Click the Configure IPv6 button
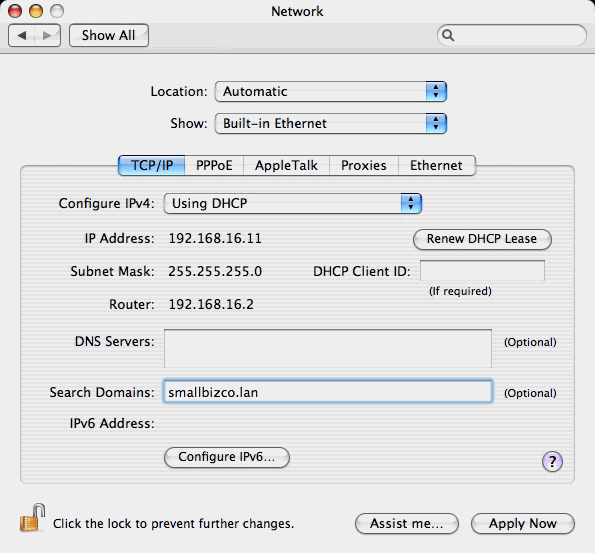The image size is (595, 553). pos(227,457)
